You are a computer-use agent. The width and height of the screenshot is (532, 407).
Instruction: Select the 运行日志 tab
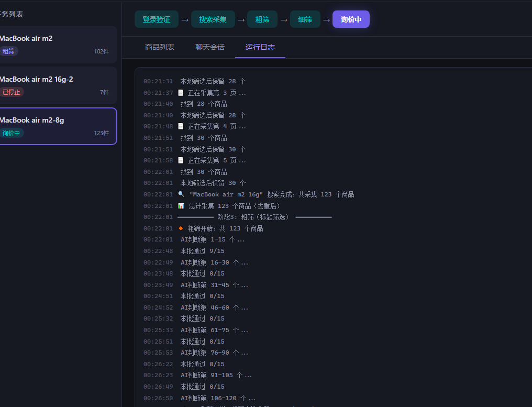tap(260, 47)
